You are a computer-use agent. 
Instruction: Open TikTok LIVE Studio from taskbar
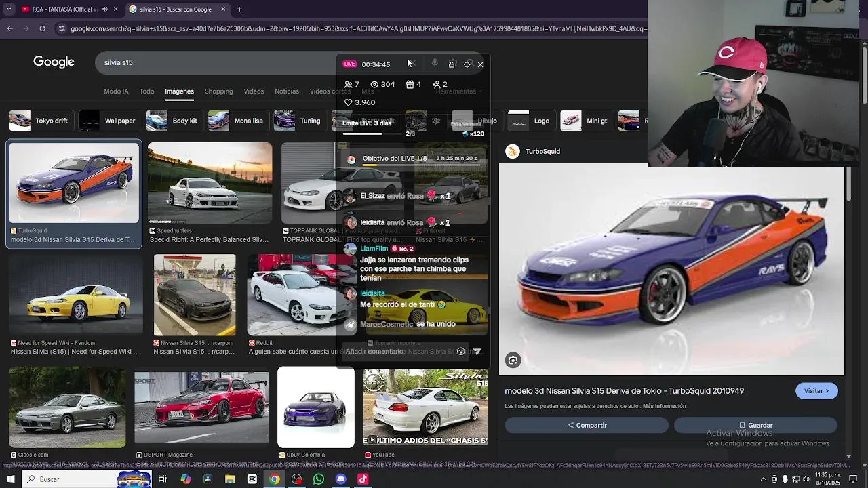tap(363, 479)
